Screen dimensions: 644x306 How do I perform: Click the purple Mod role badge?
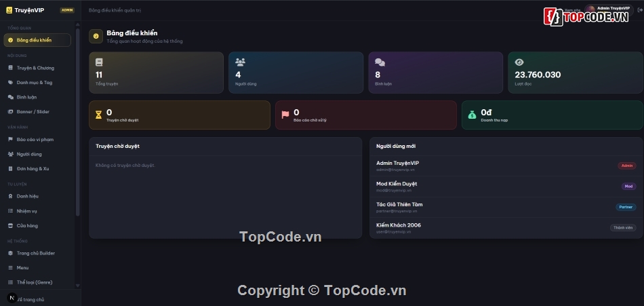628,187
